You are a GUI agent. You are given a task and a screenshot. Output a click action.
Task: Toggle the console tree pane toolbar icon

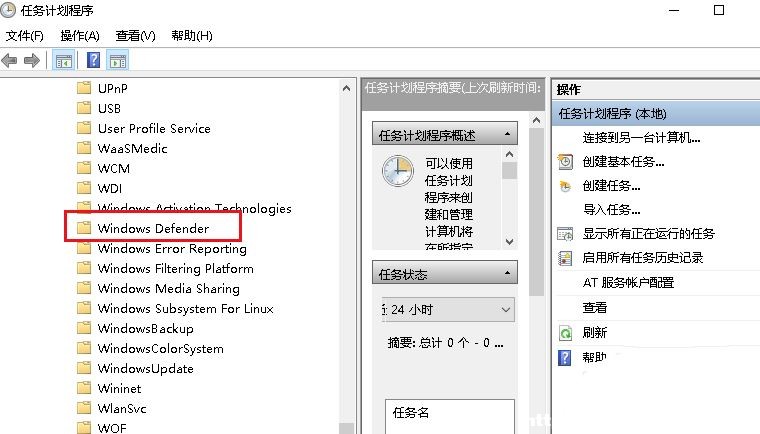[x=63, y=61]
